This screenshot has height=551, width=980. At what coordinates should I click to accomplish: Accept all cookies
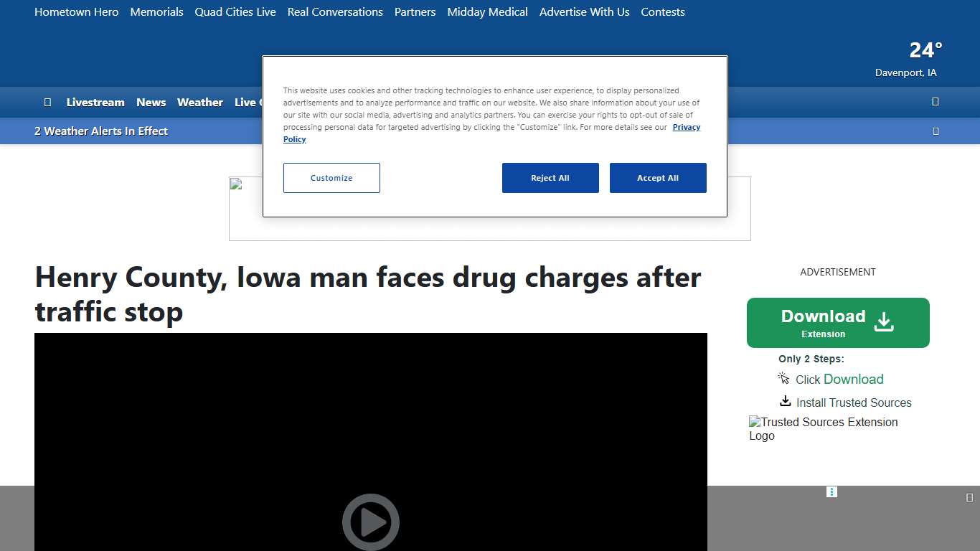[658, 177]
